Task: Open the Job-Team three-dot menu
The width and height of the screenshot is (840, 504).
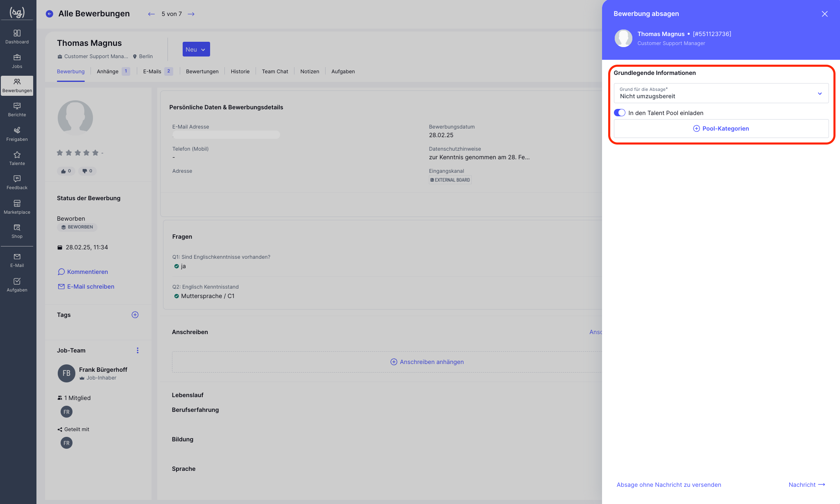Action: pos(138,350)
